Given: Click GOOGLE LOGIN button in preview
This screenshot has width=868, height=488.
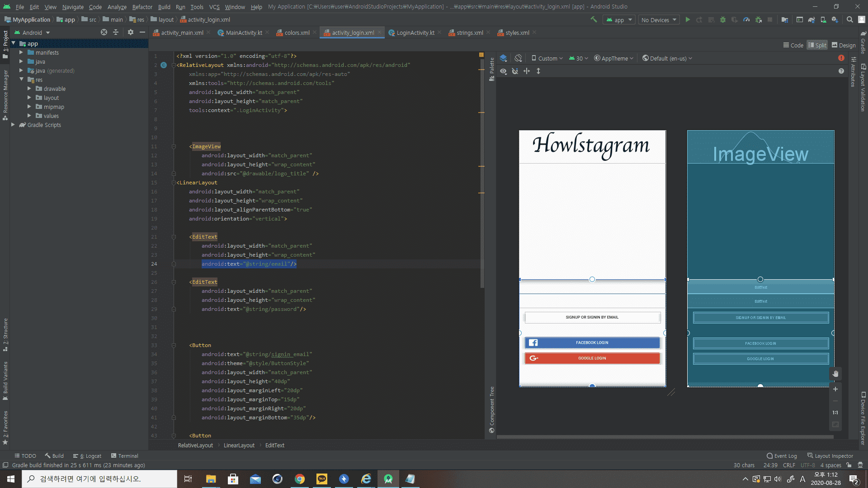Looking at the screenshot, I should coord(592,358).
